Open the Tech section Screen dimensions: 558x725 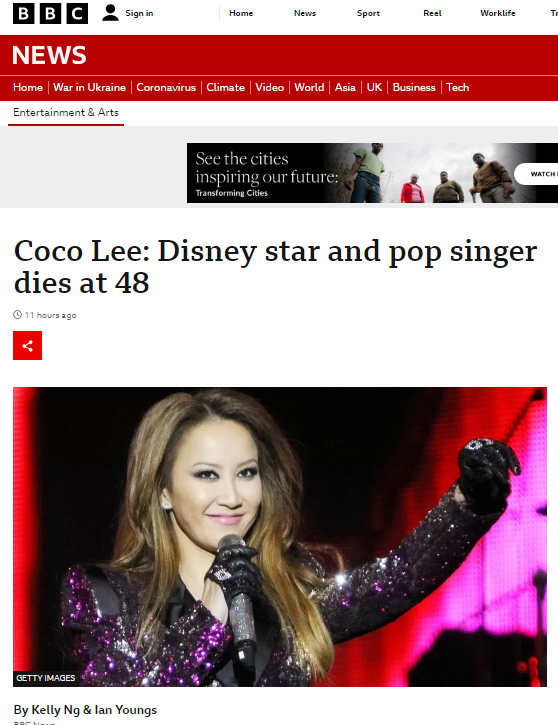click(457, 87)
